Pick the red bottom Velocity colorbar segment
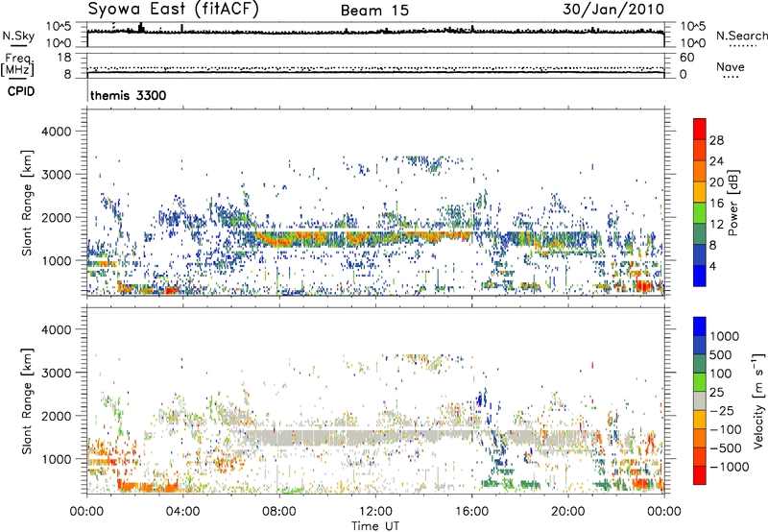The image size is (768, 532). tap(700, 475)
